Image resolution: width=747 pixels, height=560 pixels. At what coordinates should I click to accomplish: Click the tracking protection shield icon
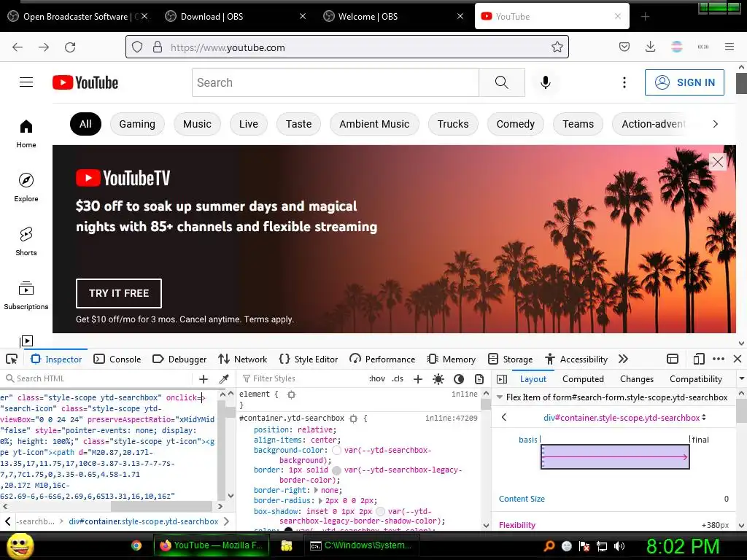pyautogui.click(x=137, y=47)
